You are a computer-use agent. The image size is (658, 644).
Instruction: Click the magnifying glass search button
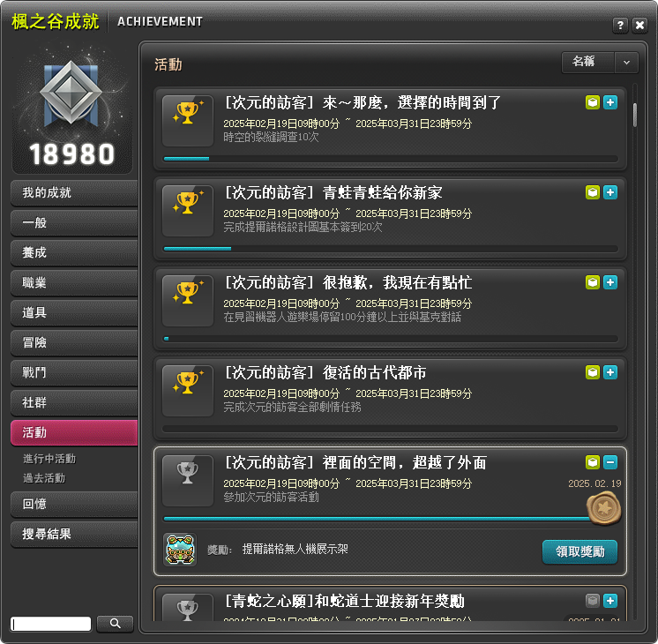(115, 624)
